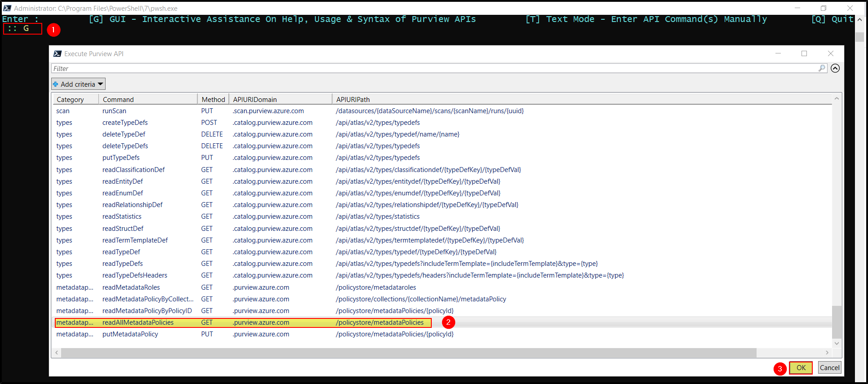Sort by the APIURIDomain column header
Image resolution: width=868 pixels, height=384 pixels.
coord(280,99)
